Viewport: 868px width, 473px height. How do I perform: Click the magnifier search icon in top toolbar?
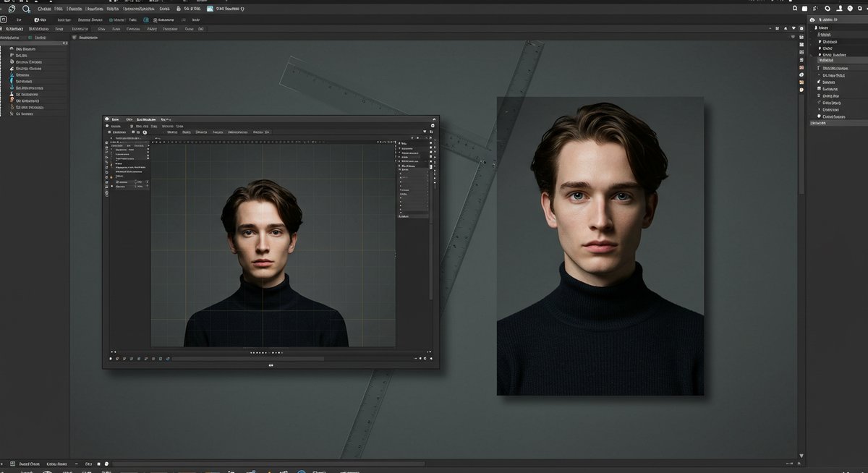26,9
